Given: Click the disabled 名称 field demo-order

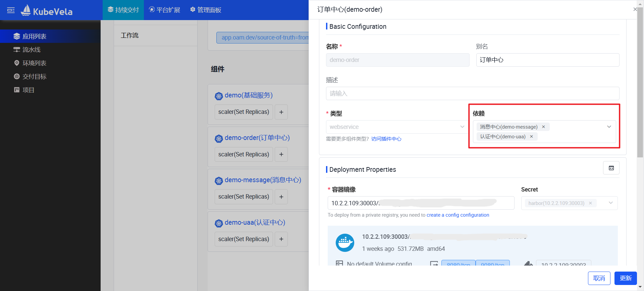Looking at the screenshot, I should [x=397, y=60].
